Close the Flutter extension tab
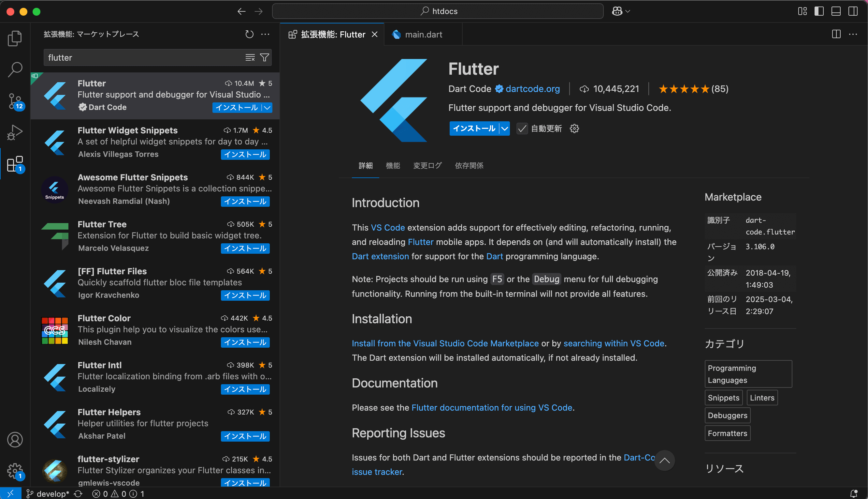The image size is (868, 499). point(375,34)
